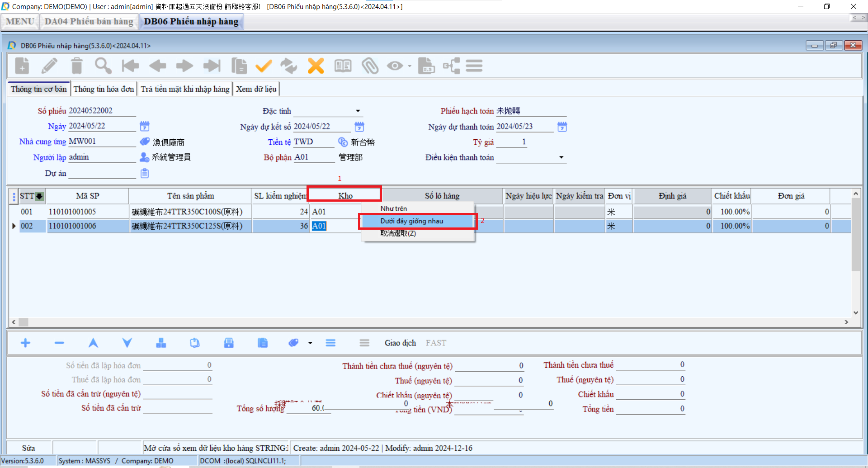The width and height of the screenshot is (868, 468).
Task: Click the orange X cancel icon
Action: [316, 66]
